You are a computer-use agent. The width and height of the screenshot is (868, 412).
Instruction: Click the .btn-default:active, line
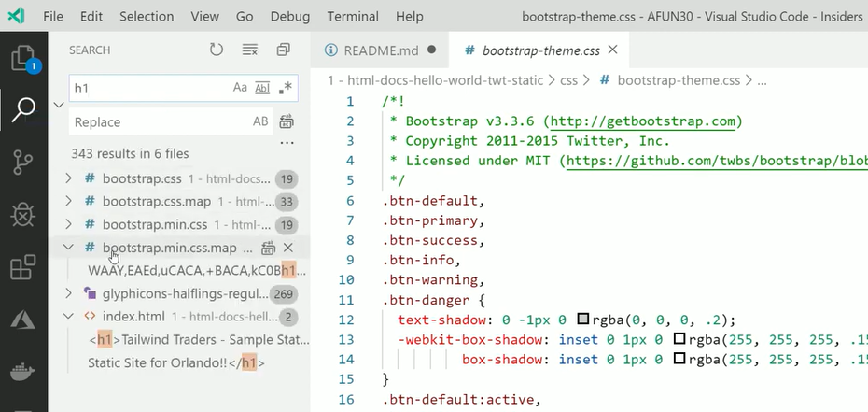(460, 399)
